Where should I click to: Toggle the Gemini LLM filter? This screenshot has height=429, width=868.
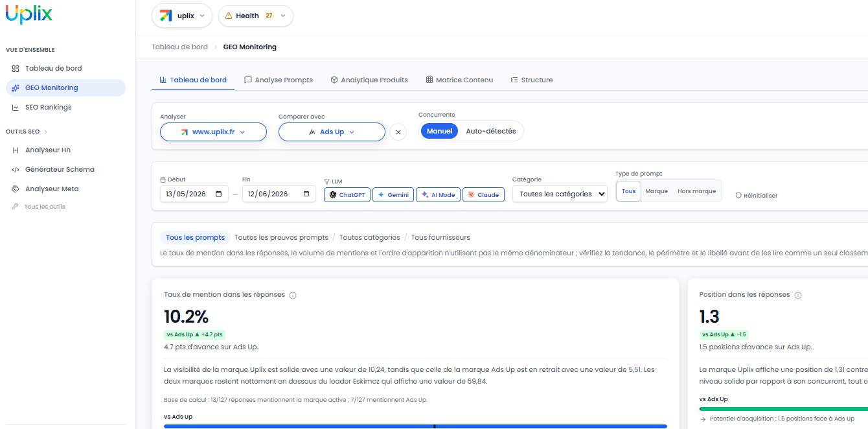(393, 194)
